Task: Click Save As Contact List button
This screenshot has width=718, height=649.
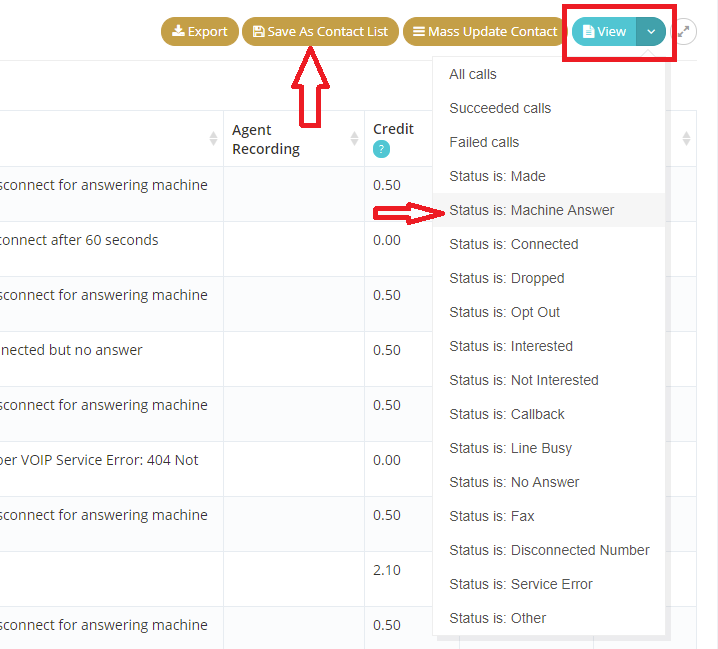Action: tap(320, 32)
